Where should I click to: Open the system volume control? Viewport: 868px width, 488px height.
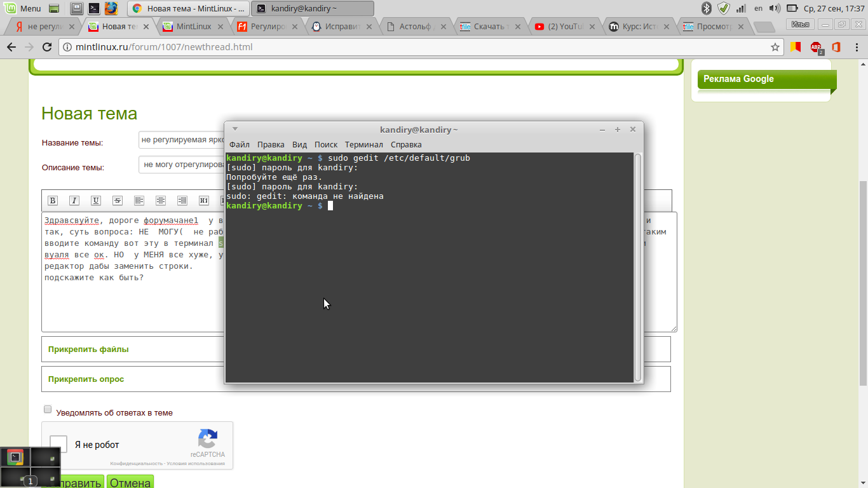click(775, 8)
